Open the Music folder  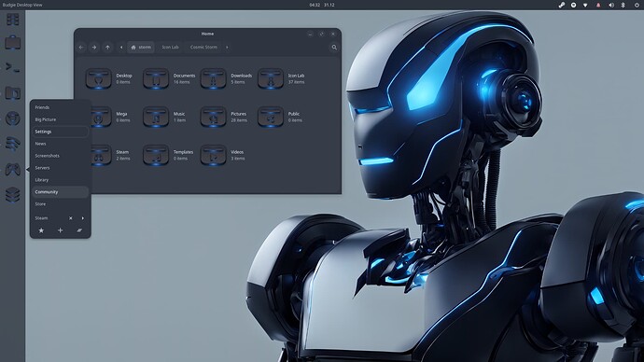tap(156, 117)
